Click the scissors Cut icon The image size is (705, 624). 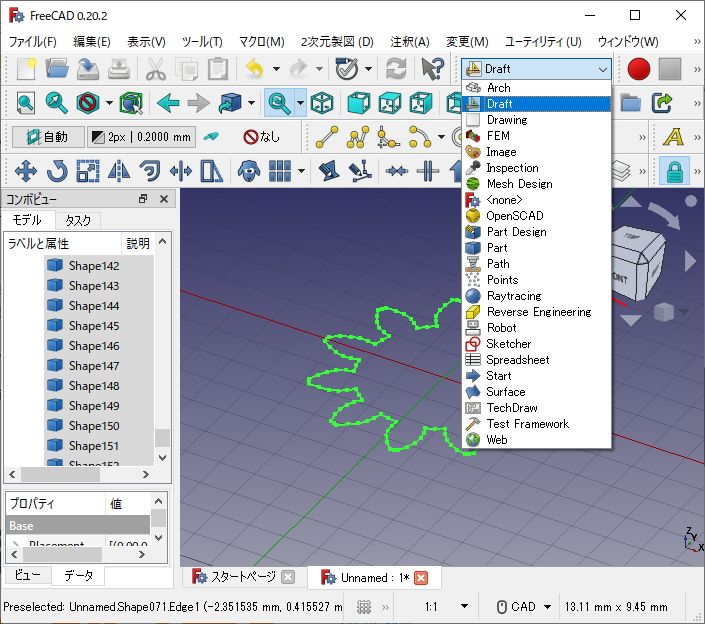(156, 69)
